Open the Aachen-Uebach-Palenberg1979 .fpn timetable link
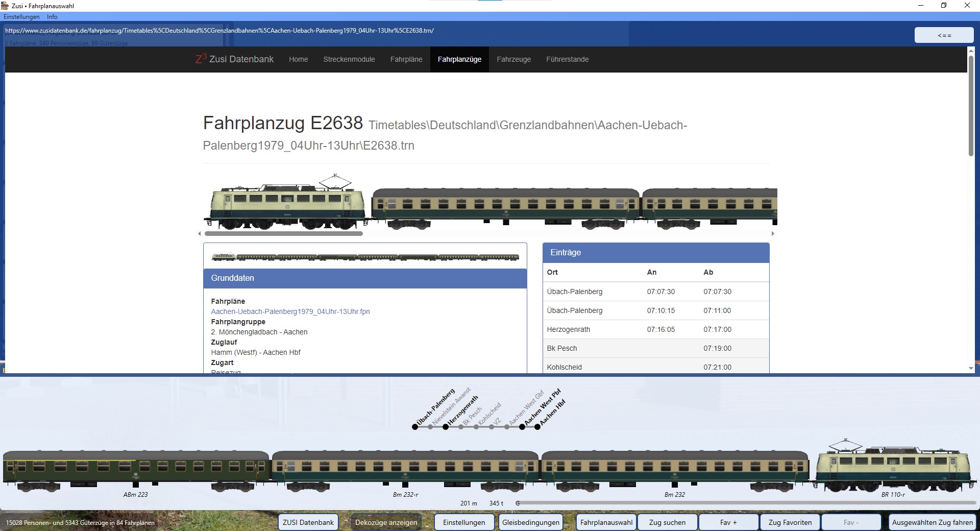The width and height of the screenshot is (980, 531). 290,311
